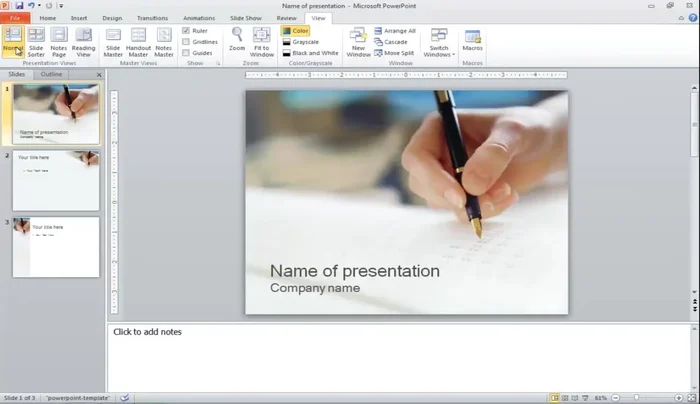Image resolution: width=700 pixels, height=404 pixels.
Task: Open the Show group dialog launcher
Action: (219, 63)
